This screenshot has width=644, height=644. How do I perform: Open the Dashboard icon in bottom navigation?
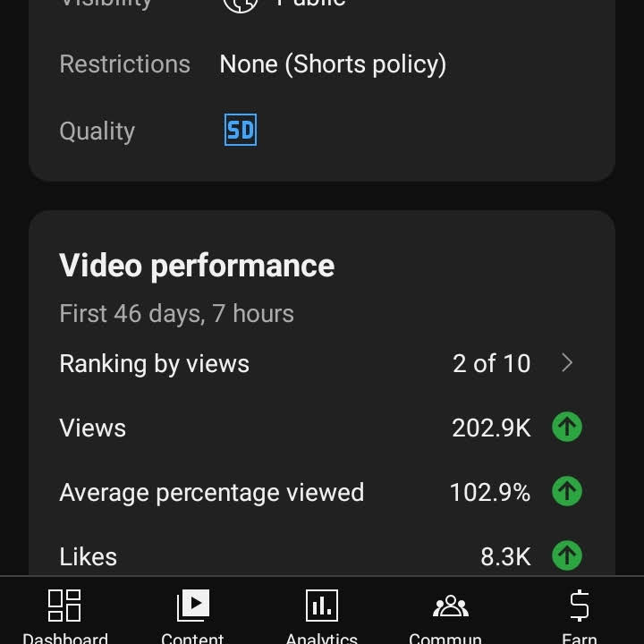(x=64, y=606)
